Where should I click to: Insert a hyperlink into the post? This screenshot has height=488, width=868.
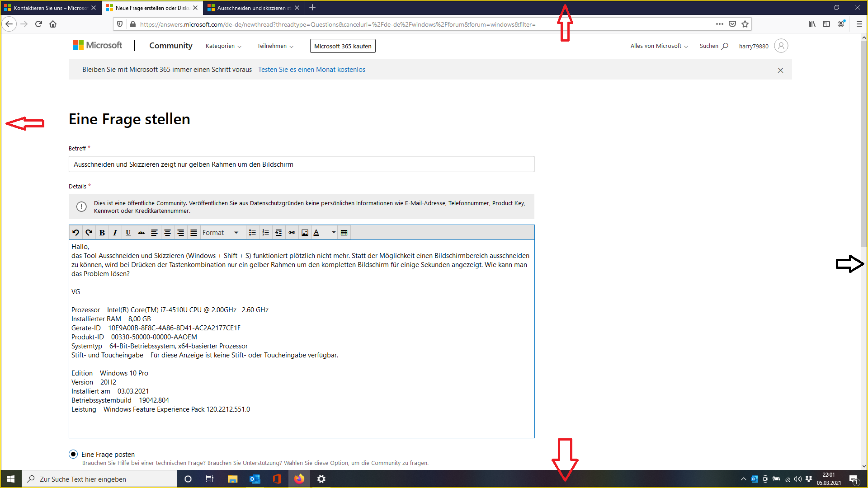pyautogui.click(x=292, y=233)
